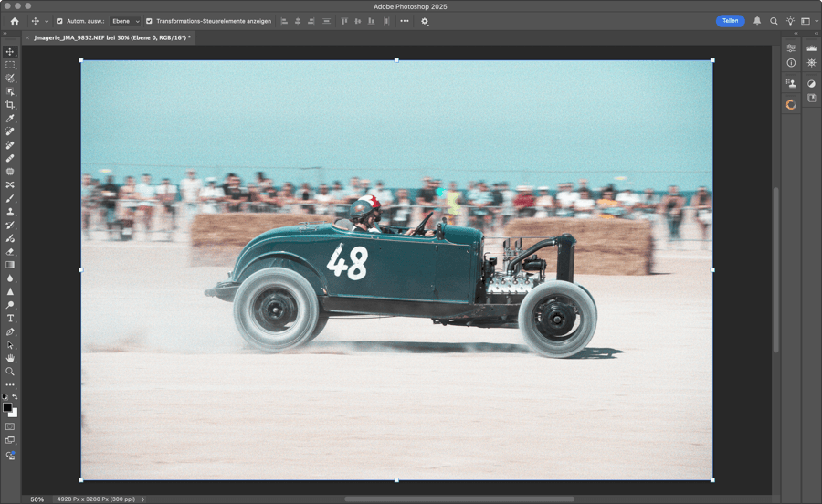The image size is (822, 504).
Task: Open the Info panel icon
Action: [791, 63]
